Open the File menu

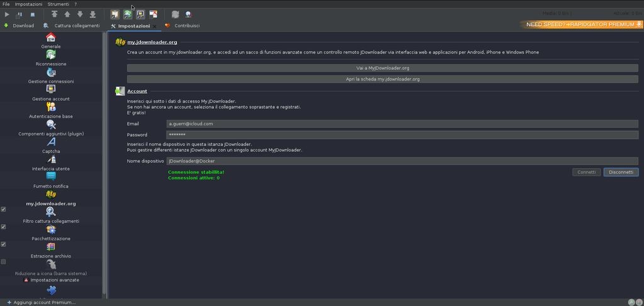(x=6, y=4)
